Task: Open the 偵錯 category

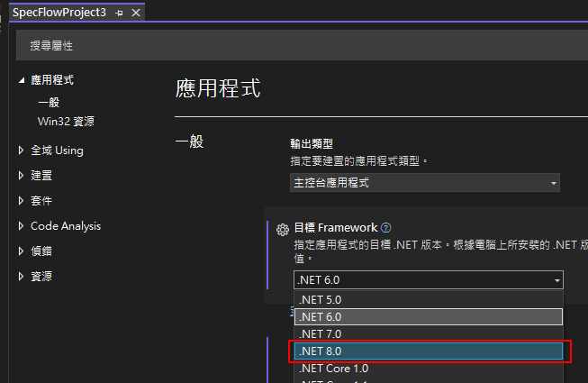Action: click(41, 251)
